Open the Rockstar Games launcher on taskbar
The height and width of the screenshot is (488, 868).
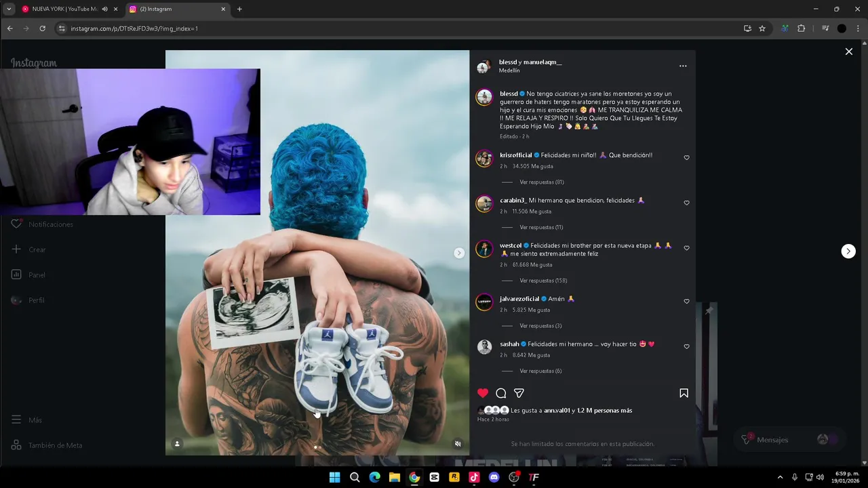click(x=454, y=477)
